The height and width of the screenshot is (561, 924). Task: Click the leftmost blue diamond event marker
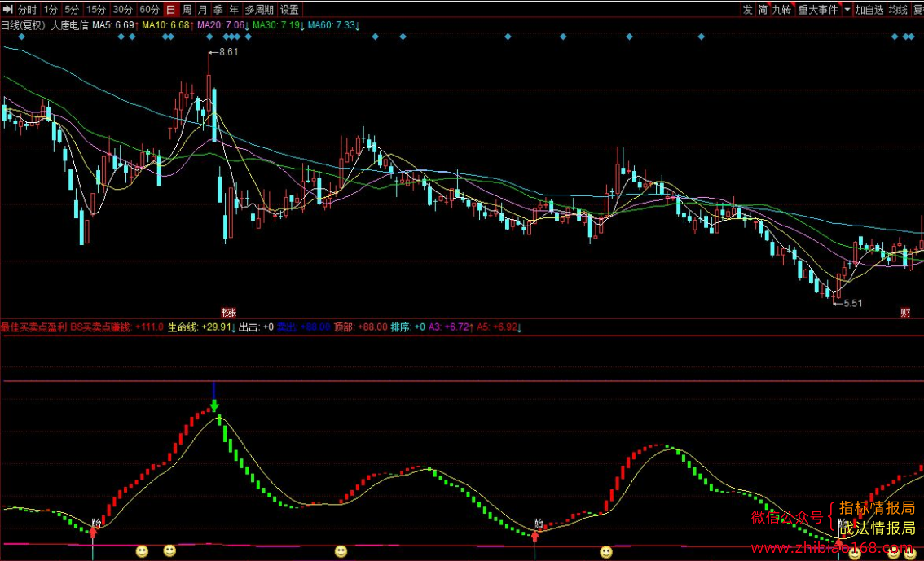click(x=22, y=37)
